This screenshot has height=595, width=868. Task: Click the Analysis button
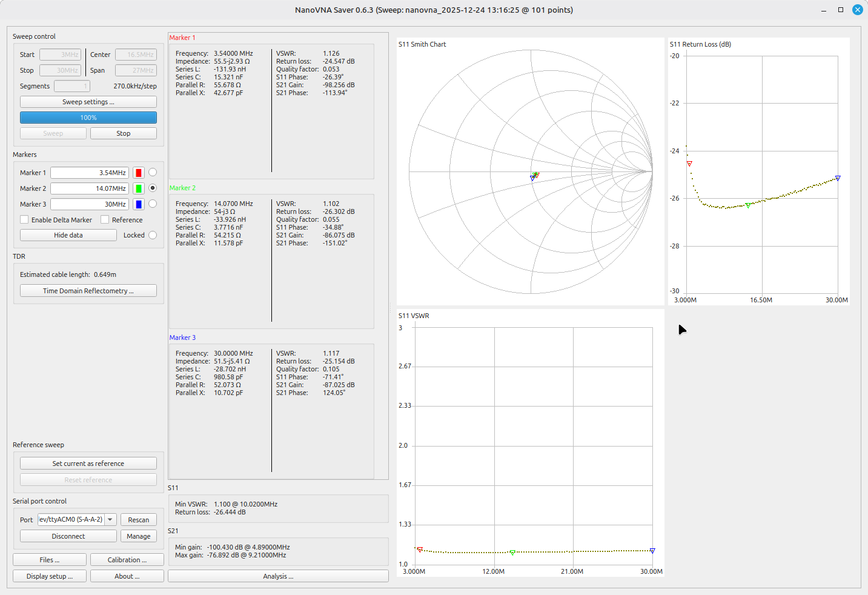[278, 576]
